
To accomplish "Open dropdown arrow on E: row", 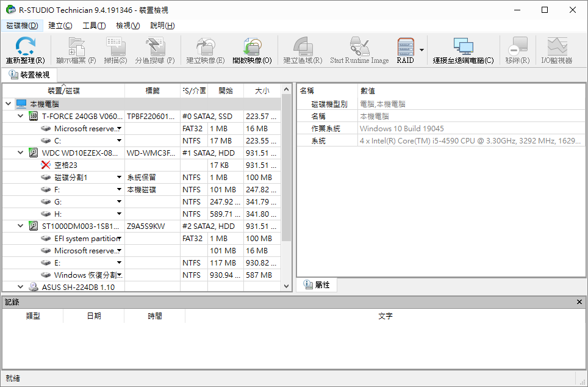I will (x=120, y=262).
